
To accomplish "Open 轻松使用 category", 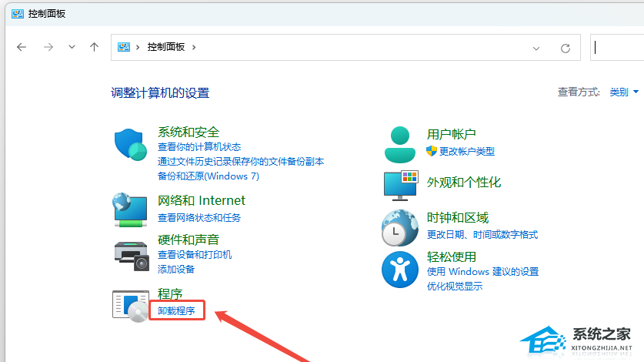I will (x=452, y=256).
